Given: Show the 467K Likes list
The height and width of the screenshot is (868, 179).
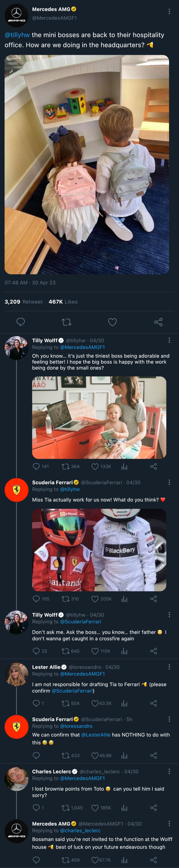Looking at the screenshot, I should [x=63, y=302].
